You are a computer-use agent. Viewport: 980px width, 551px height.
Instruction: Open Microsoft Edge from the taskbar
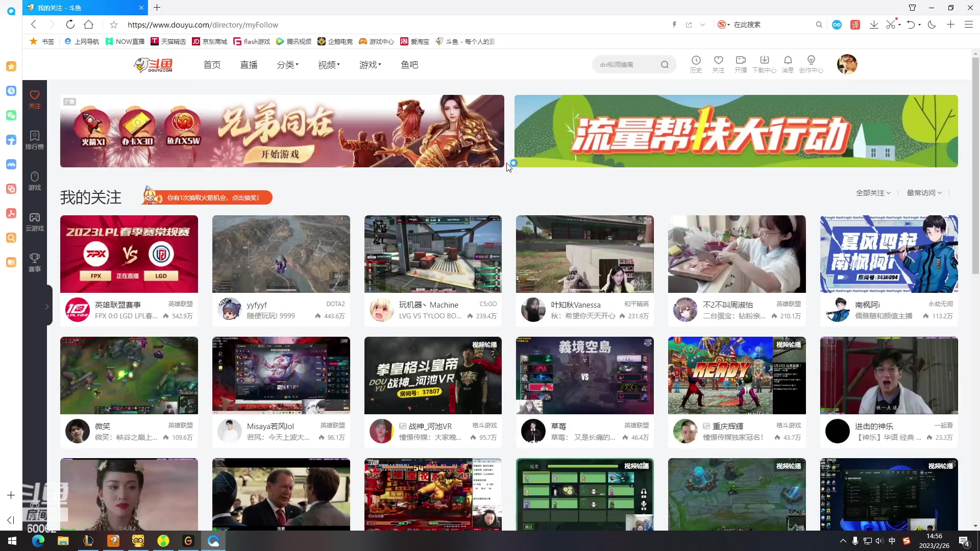click(38, 541)
